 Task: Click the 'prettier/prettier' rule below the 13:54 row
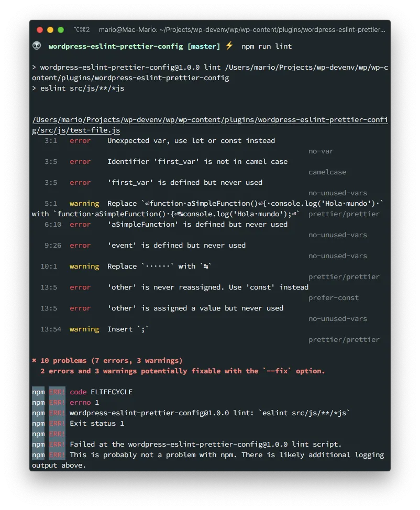pyautogui.click(x=344, y=340)
